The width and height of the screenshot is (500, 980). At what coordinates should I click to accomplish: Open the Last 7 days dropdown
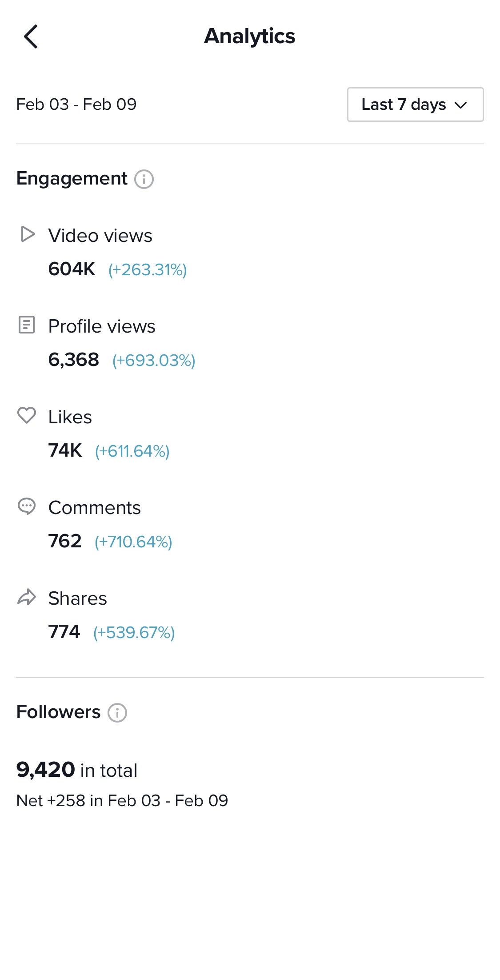point(415,104)
